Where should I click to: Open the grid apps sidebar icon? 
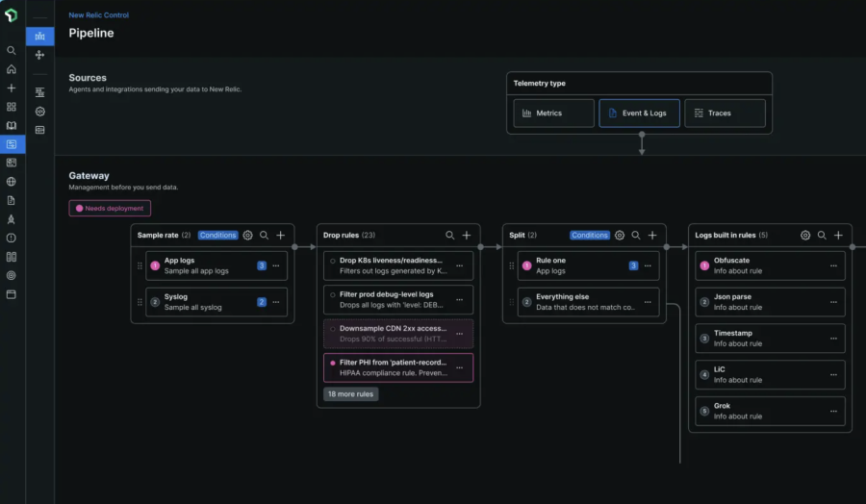11,107
